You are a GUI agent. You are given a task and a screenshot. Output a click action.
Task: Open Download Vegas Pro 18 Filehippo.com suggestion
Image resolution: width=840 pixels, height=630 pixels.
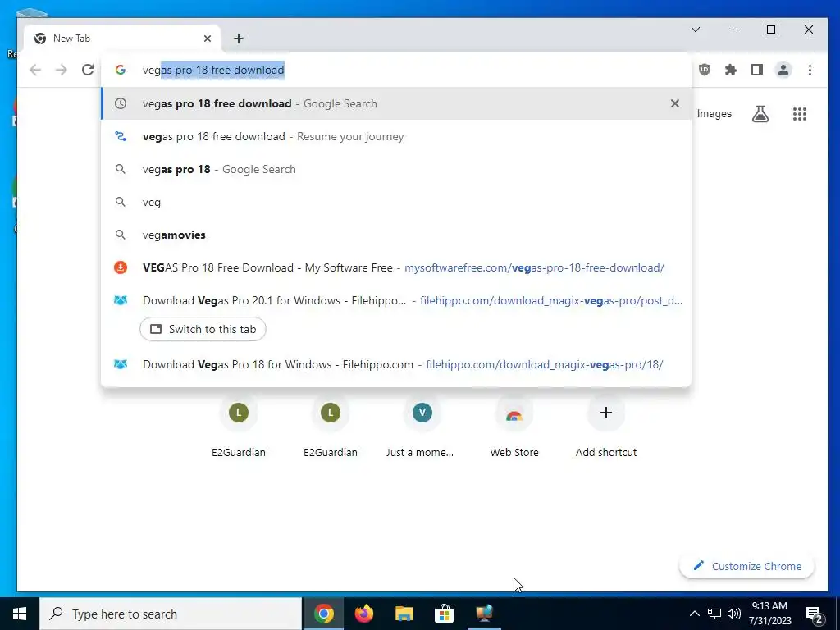(396, 364)
